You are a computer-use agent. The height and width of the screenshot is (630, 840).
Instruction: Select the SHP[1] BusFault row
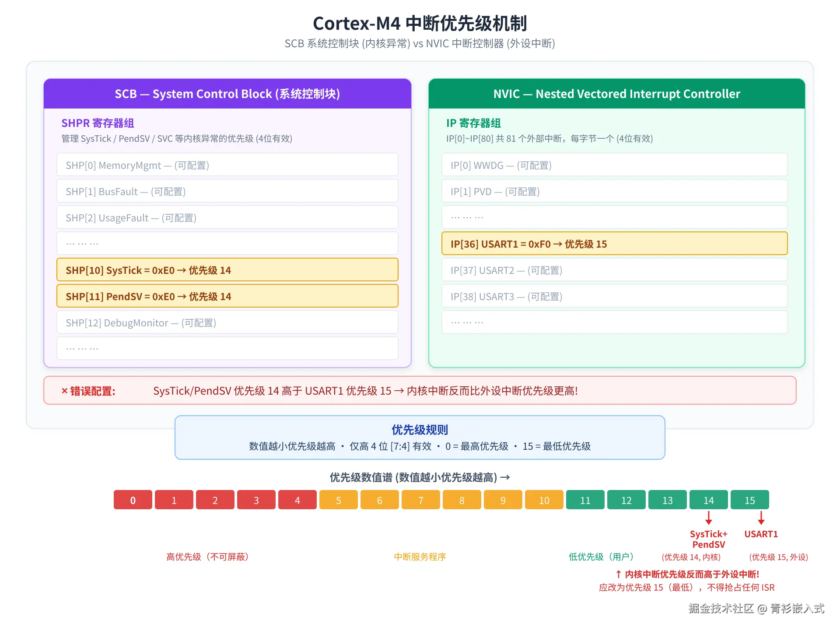point(227,191)
